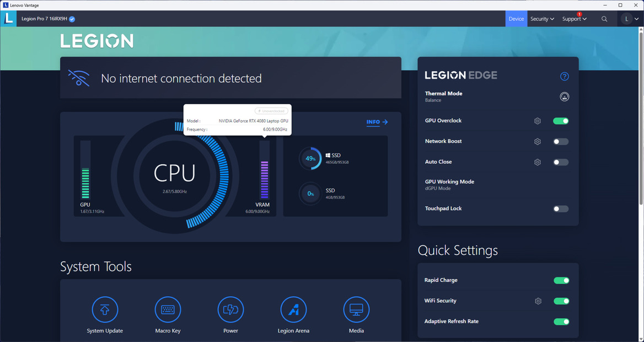Click the NVIDIA GeForce RTX 4080 Laptop GPU text
The width and height of the screenshot is (644, 342).
click(254, 121)
